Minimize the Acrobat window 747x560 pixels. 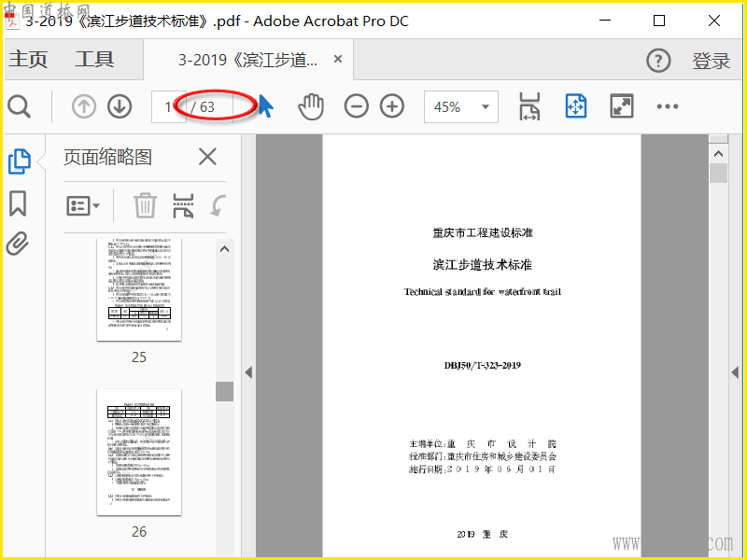(605, 21)
